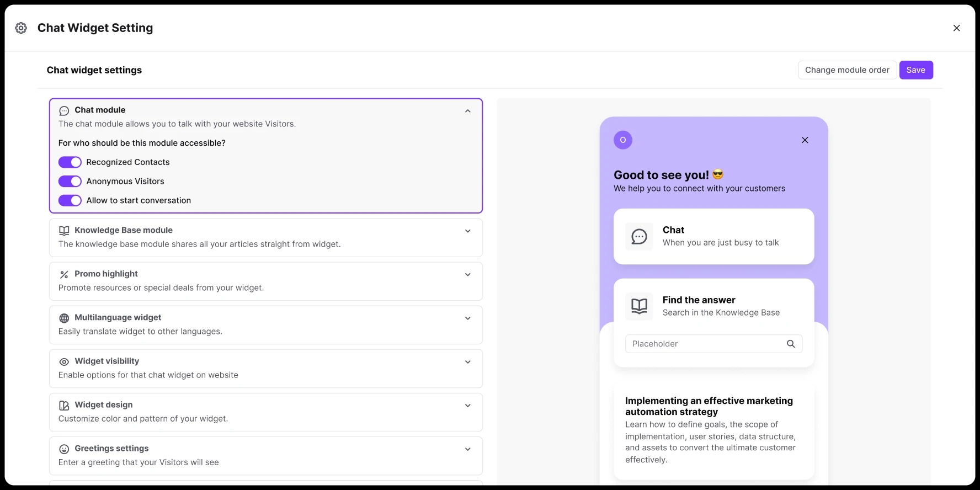Click the Multilanguage widget globe icon
This screenshot has height=490, width=980.
[64, 318]
